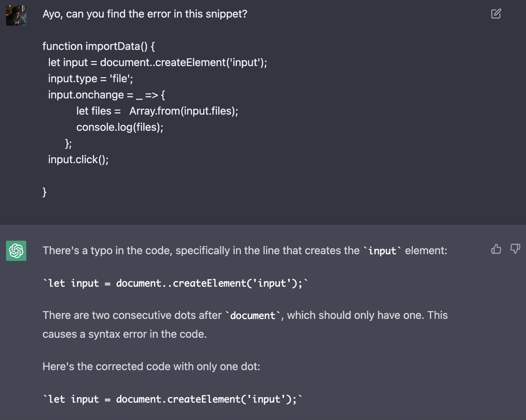
Task: Click the "input.onchange = _ => {" line
Action: pos(107,95)
